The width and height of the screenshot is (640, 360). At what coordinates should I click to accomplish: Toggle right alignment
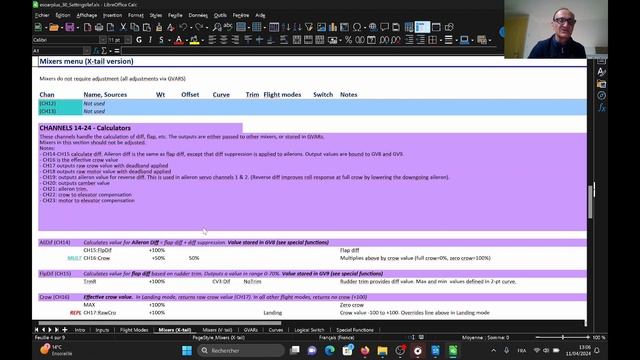236,40
